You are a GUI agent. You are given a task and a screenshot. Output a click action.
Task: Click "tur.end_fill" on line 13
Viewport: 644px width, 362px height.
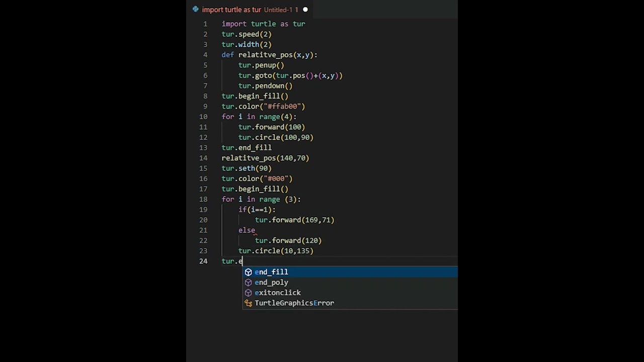(247, 148)
